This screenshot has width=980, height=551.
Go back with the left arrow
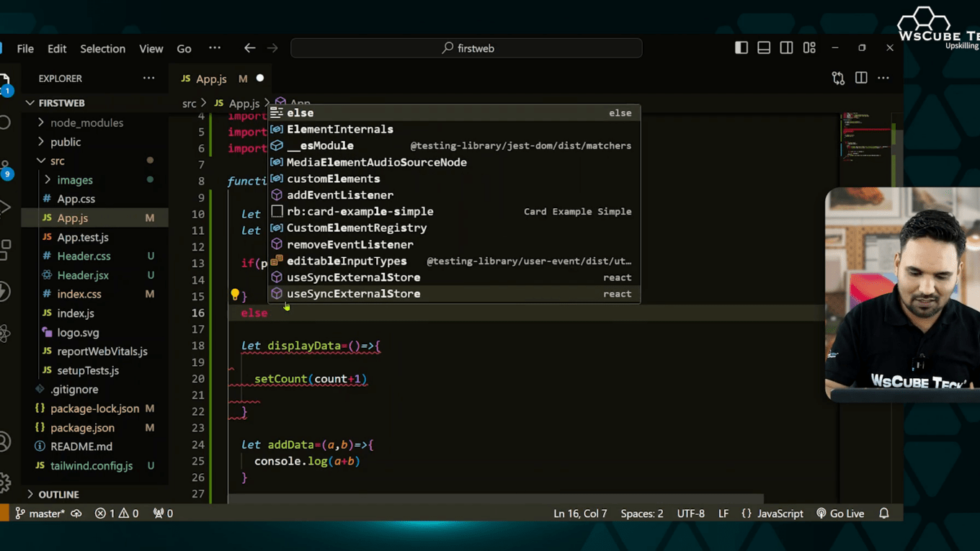pos(249,48)
